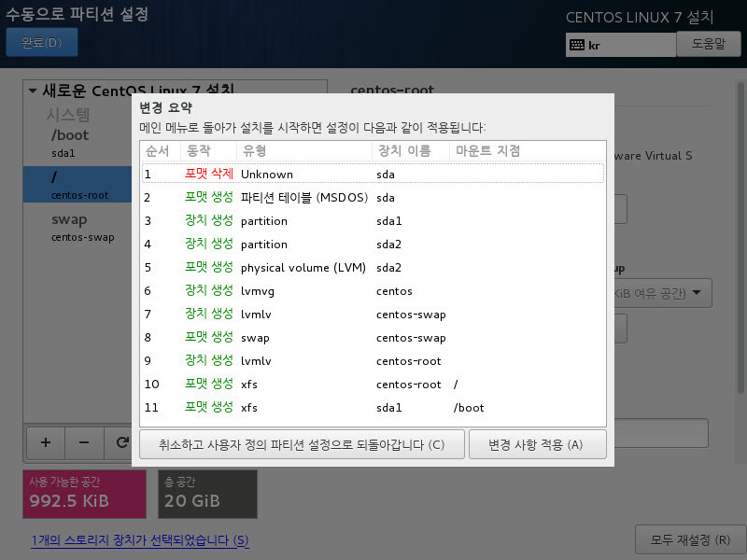The width and height of the screenshot is (747, 560).
Task: Select row 5 physical volume (LVM)
Action: coord(373,267)
